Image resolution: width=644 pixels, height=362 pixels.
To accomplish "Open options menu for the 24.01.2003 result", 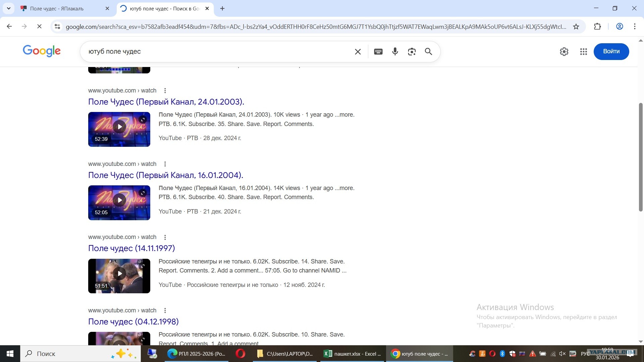I will click(165, 90).
